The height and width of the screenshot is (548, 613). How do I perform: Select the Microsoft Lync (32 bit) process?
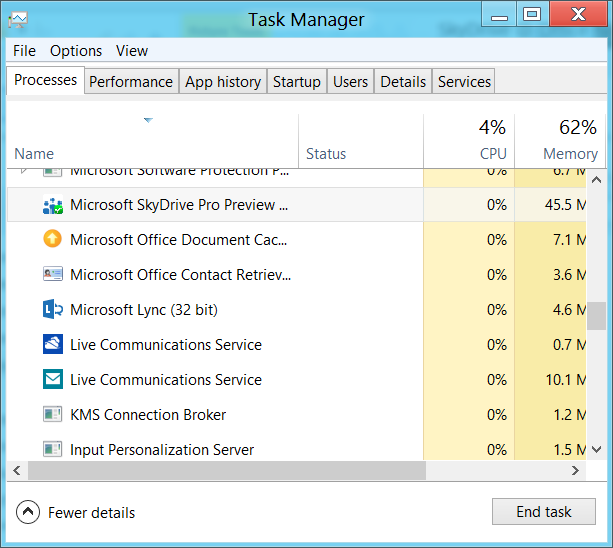296,310
